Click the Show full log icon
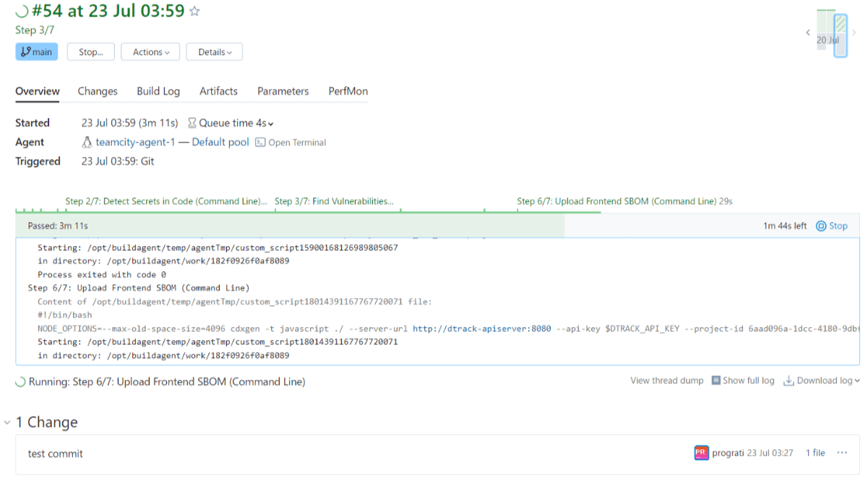The image size is (868, 484). 716,381
